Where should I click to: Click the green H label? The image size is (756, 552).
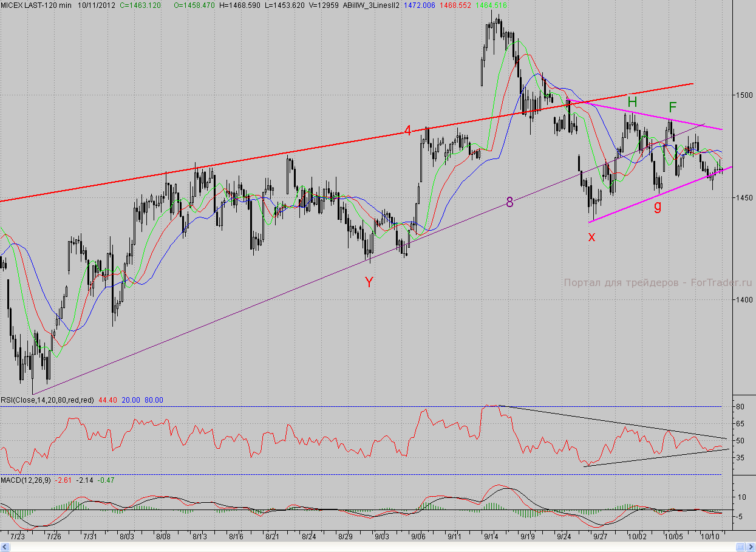point(632,101)
